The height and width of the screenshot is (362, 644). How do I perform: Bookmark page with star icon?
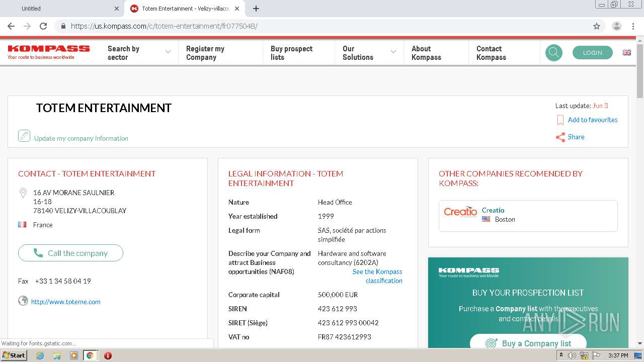point(597,26)
